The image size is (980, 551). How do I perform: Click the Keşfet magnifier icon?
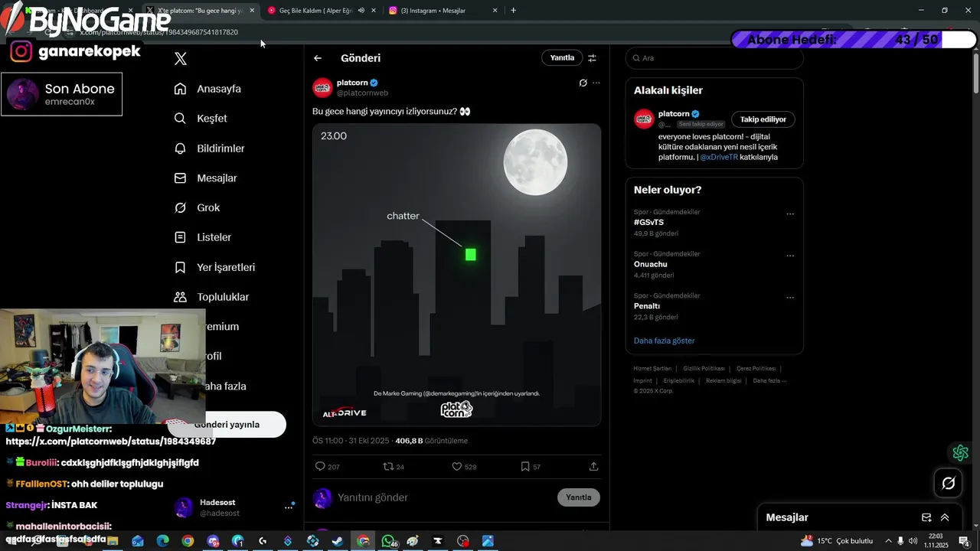click(x=180, y=119)
